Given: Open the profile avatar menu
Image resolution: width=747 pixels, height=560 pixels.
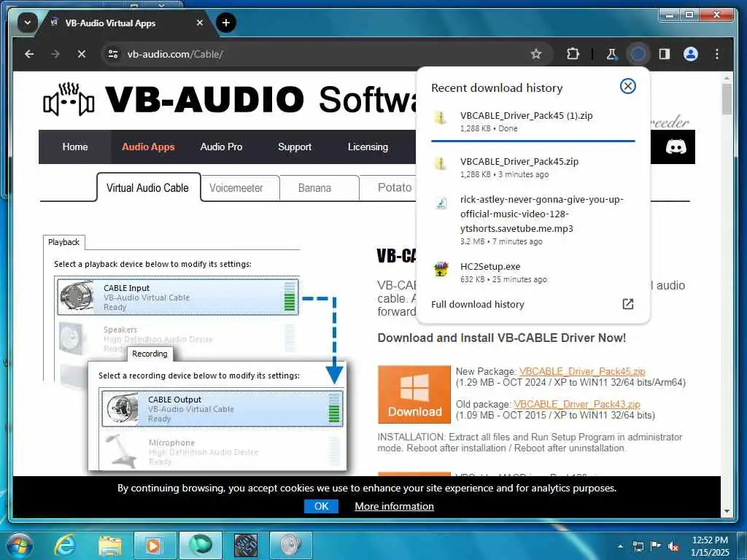Looking at the screenshot, I should click(x=690, y=54).
